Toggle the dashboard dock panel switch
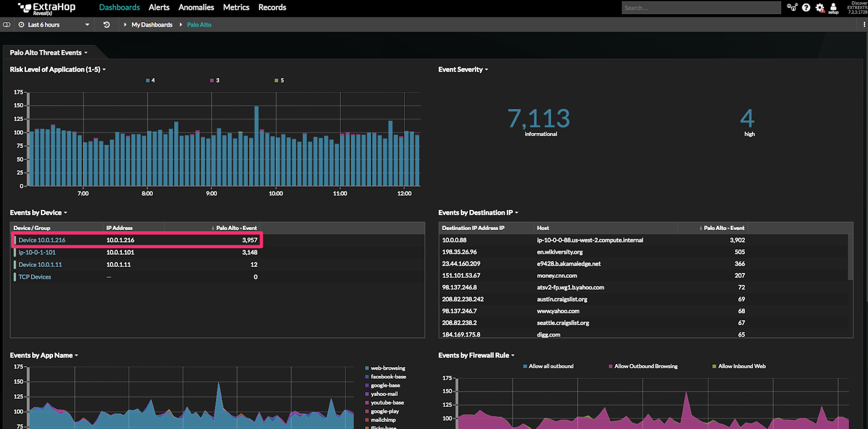Screen dimensions: 868x429 (x=7, y=24)
